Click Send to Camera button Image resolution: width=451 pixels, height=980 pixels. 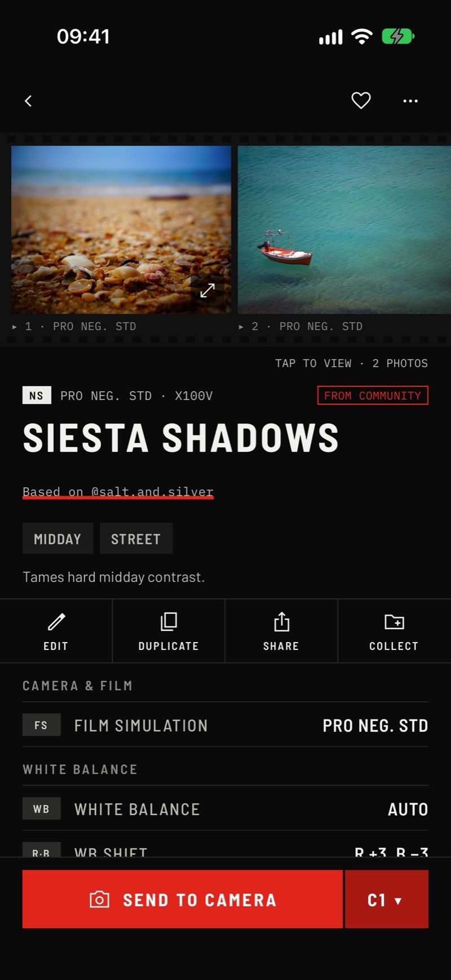click(182, 899)
